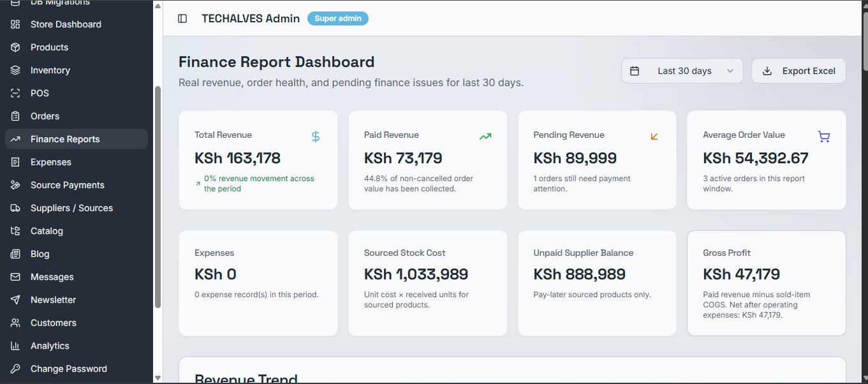Click the green trending icon on Paid Revenue
Viewport: 868px width, 384px height.
(485, 136)
